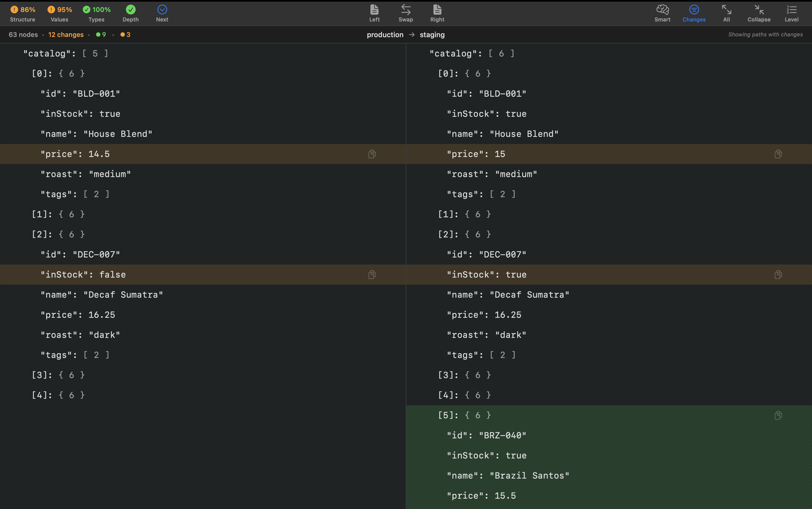Select left "name": "Decaf Sumatra" row

[203, 294]
